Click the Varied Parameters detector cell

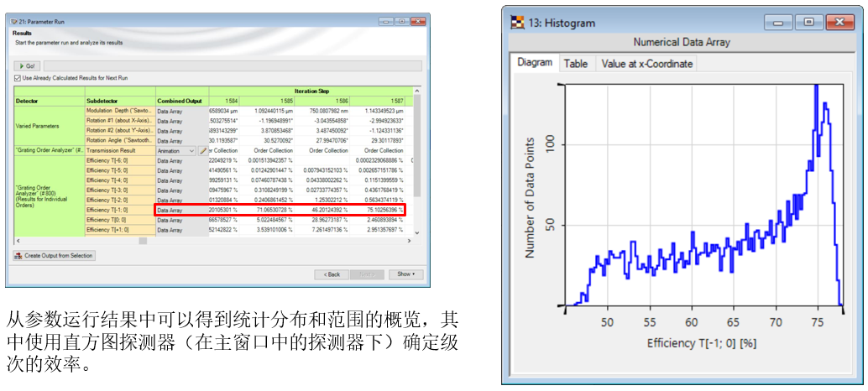(x=50, y=126)
